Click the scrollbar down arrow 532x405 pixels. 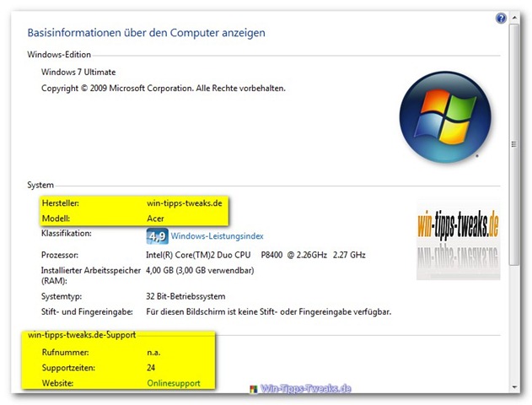pos(514,387)
